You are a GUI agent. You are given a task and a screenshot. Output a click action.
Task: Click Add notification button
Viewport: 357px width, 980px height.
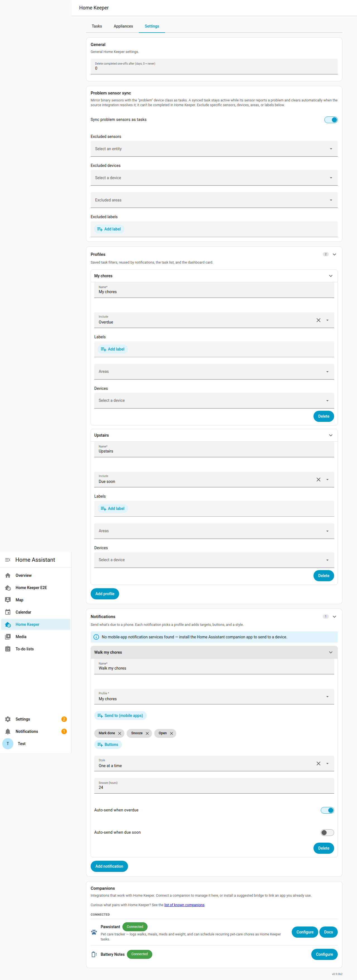click(109, 866)
